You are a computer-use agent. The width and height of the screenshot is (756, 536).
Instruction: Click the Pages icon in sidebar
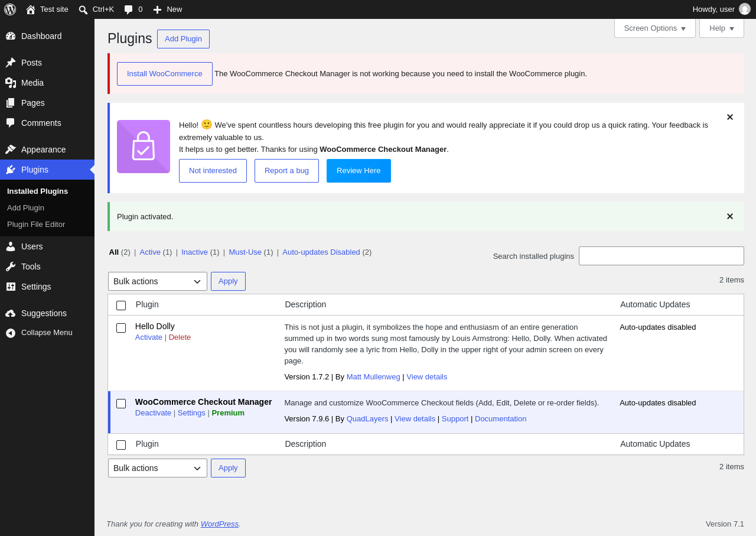pos(11,103)
